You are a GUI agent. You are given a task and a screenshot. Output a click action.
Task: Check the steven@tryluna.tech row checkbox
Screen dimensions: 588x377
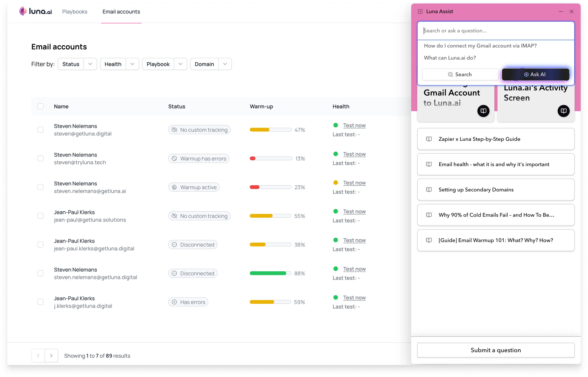tap(40, 158)
